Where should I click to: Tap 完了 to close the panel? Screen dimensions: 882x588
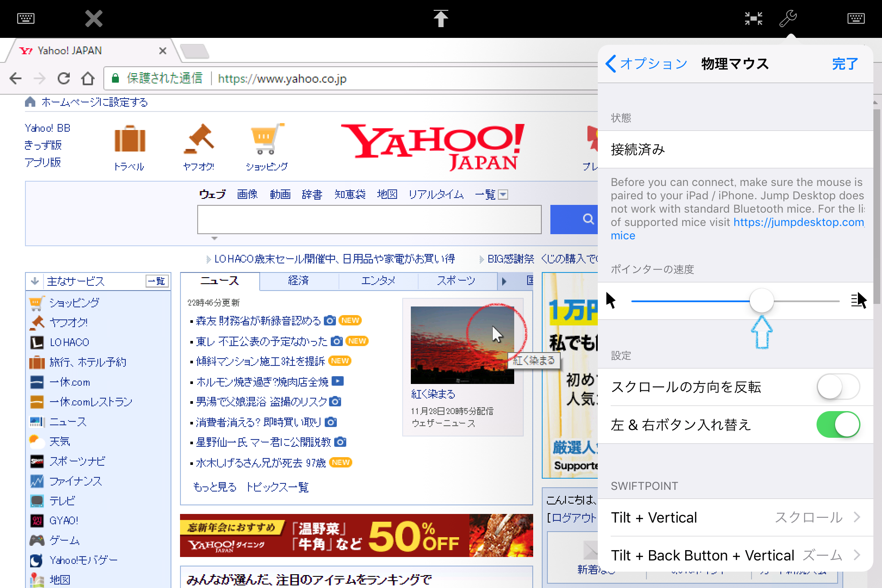[845, 64]
